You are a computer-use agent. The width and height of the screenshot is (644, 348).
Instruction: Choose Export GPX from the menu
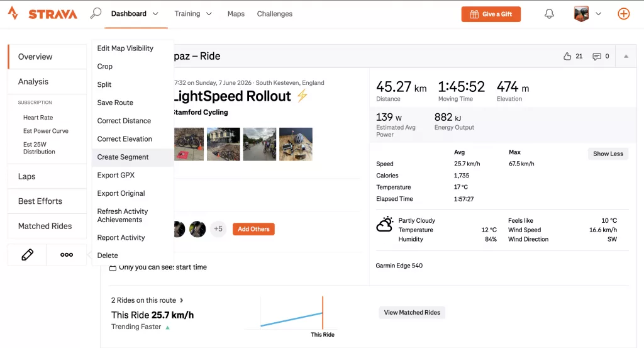[x=133, y=175]
